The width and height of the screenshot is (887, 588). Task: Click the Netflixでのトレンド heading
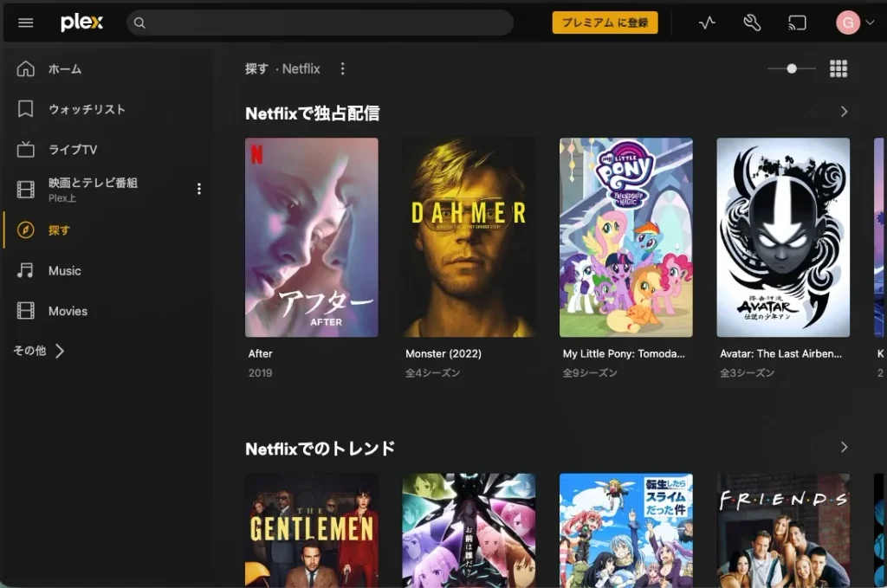click(320, 449)
